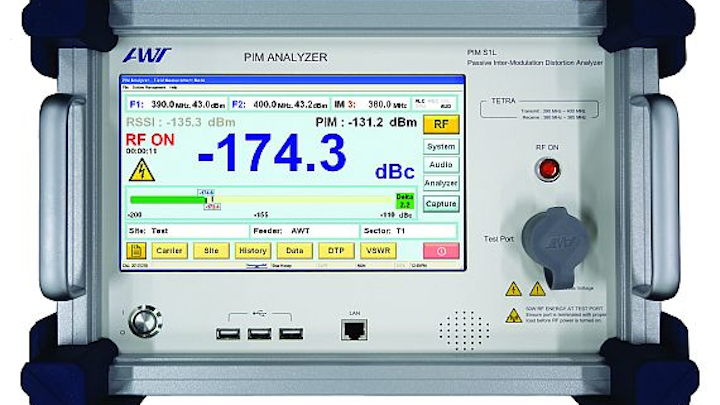Select the F2 frequency field
This screenshot has width=720, height=405.
tap(279, 105)
